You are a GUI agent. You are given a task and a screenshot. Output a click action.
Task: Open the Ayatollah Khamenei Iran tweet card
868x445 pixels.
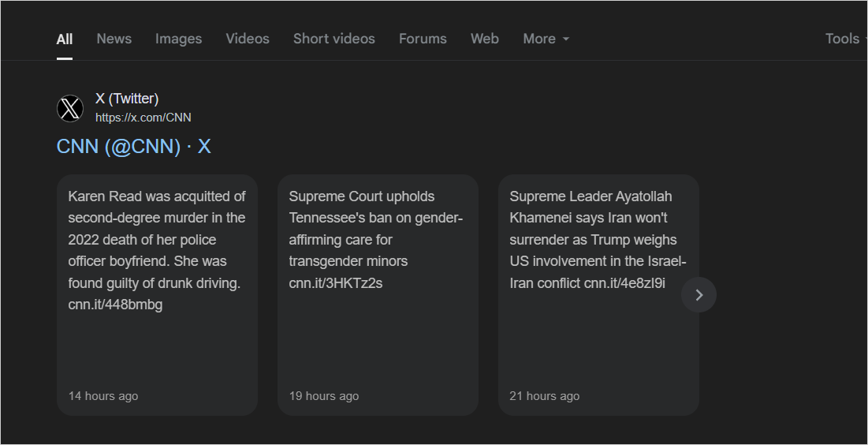coord(598,295)
